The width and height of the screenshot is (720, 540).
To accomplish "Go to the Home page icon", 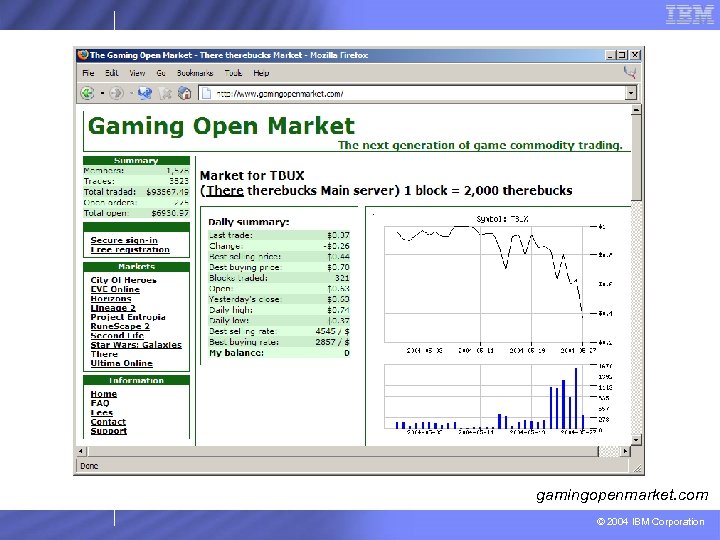I will tap(185, 93).
